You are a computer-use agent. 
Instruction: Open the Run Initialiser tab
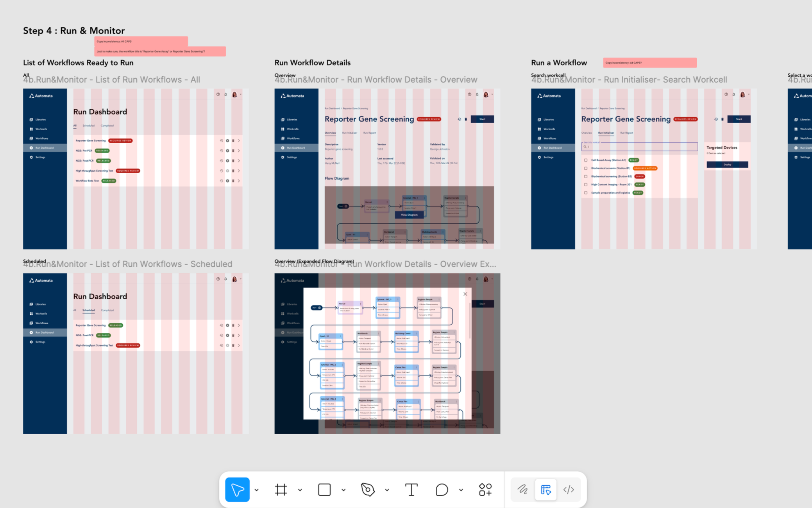point(606,133)
